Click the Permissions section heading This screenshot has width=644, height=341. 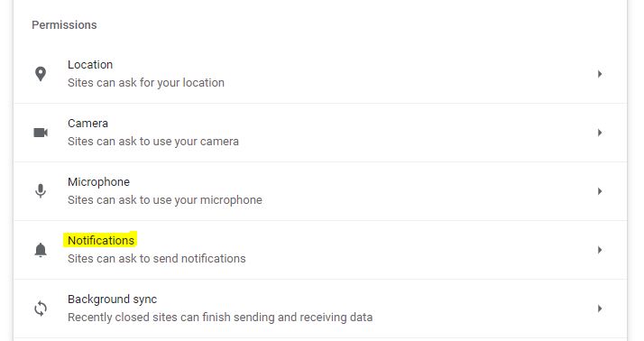tap(64, 25)
